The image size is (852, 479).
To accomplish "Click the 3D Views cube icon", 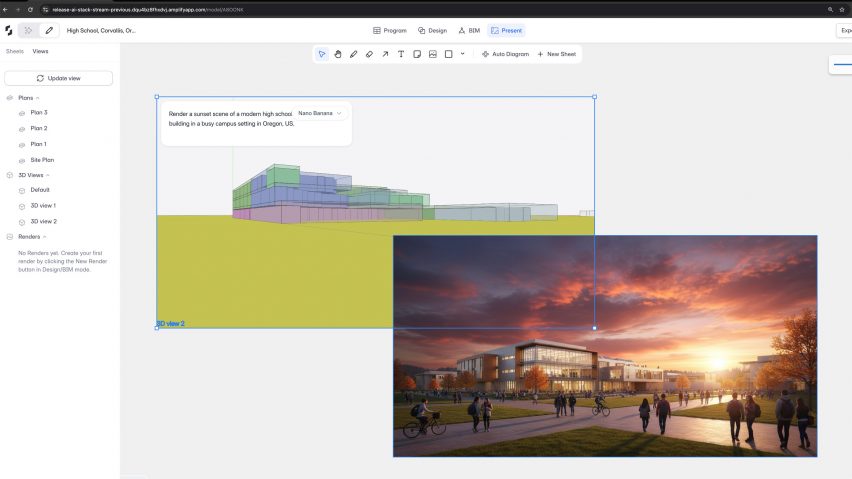I will click(x=9, y=175).
